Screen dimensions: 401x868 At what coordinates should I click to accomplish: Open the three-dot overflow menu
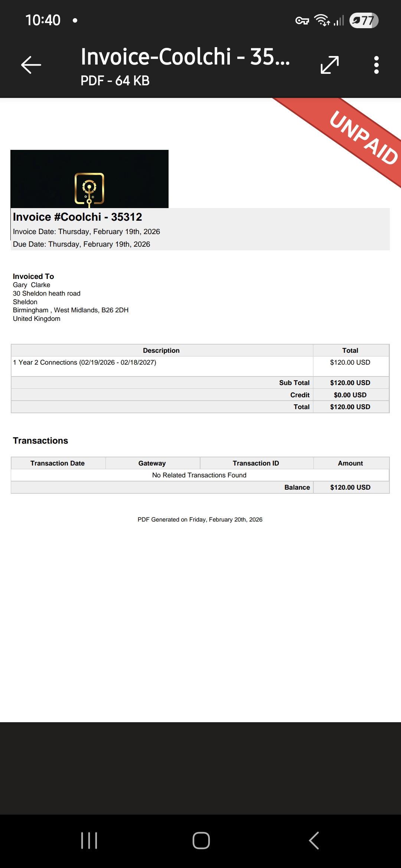[x=376, y=65]
